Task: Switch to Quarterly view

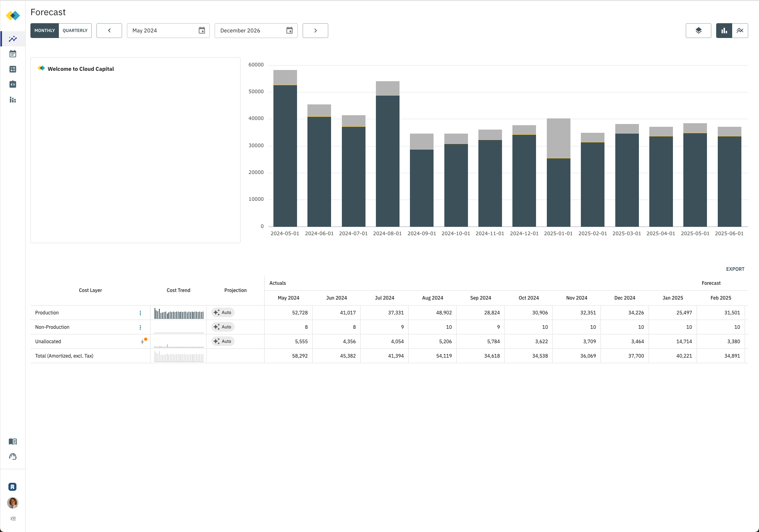Action: point(75,30)
